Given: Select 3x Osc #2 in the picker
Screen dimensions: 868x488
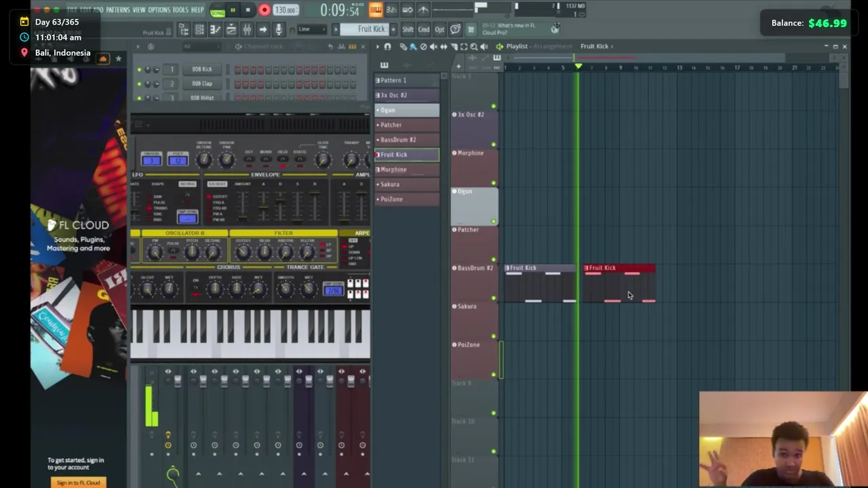Looking at the screenshot, I should 407,95.
